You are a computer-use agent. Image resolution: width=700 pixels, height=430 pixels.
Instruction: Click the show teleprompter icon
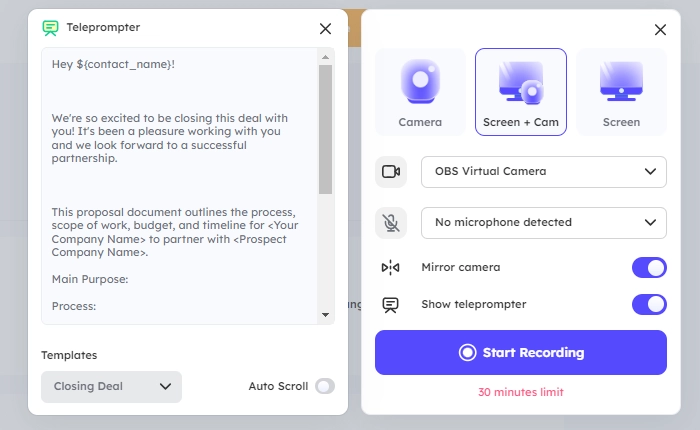coord(390,304)
